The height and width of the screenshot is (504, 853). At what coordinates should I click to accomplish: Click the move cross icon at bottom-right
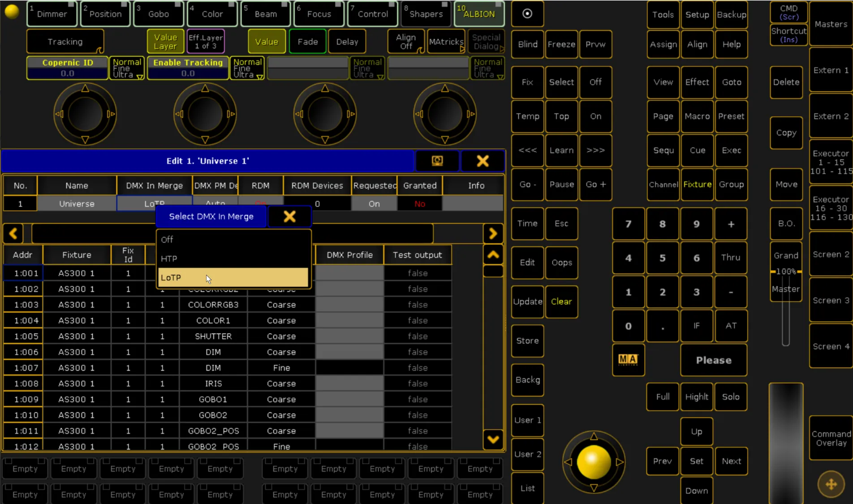tap(831, 484)
